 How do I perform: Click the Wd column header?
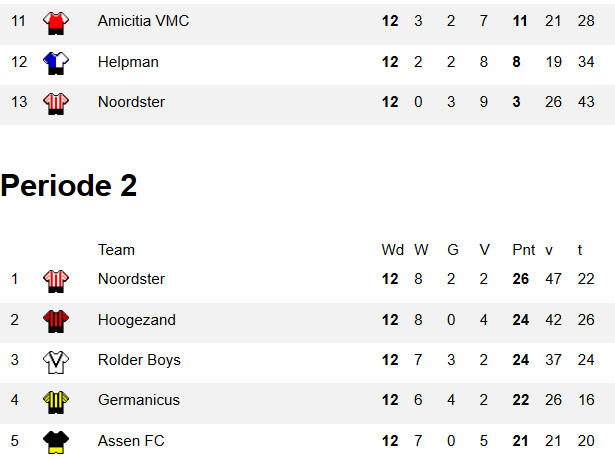[392, 250]
